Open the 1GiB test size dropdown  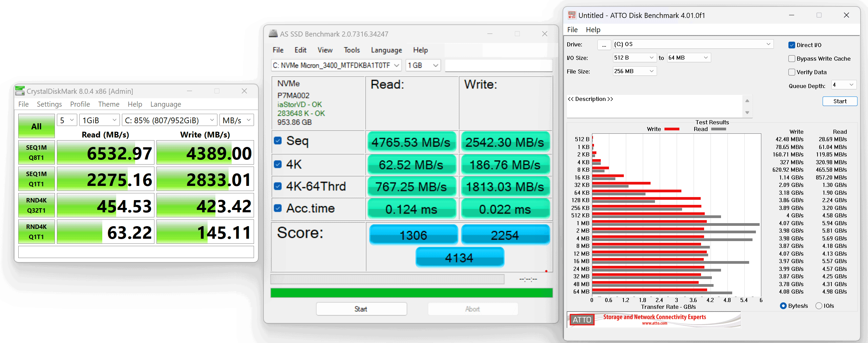pyautogui.click(x=99, y=120)
